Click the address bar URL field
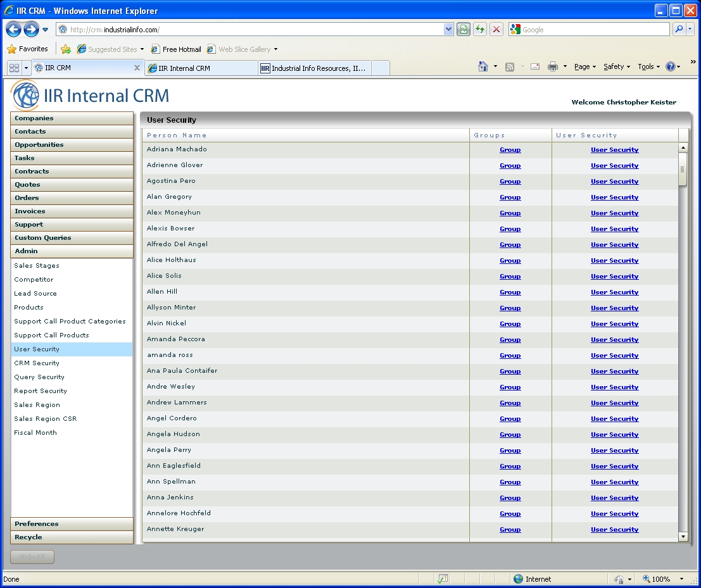This screenshot has height=588, width=701. click(x=253, y=30)
